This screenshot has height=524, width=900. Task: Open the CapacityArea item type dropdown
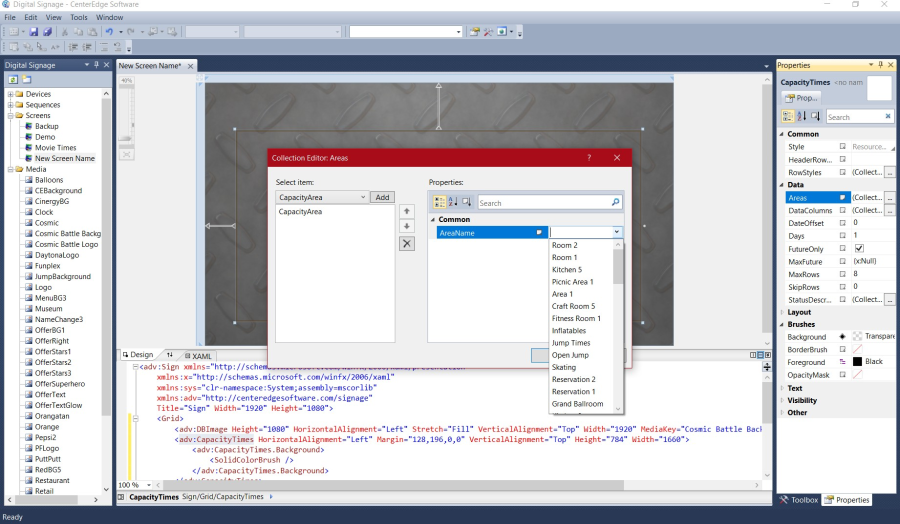point(361,198)
